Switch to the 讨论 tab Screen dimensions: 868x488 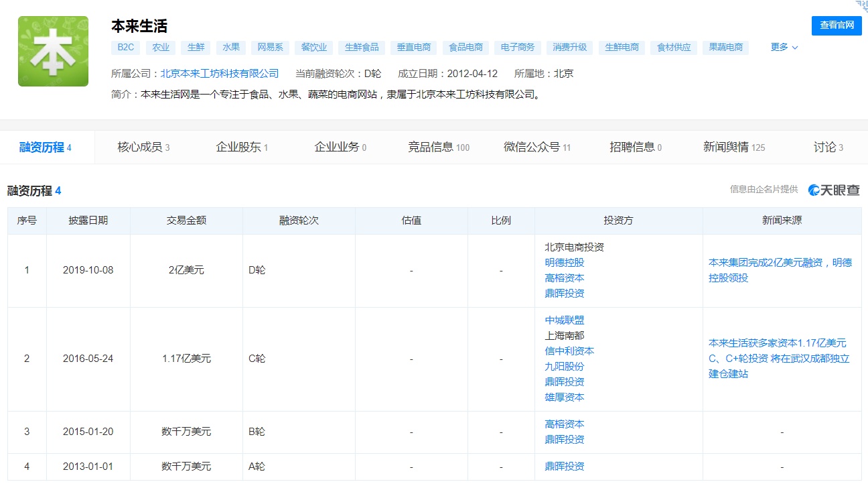click(x=828, y=147)
